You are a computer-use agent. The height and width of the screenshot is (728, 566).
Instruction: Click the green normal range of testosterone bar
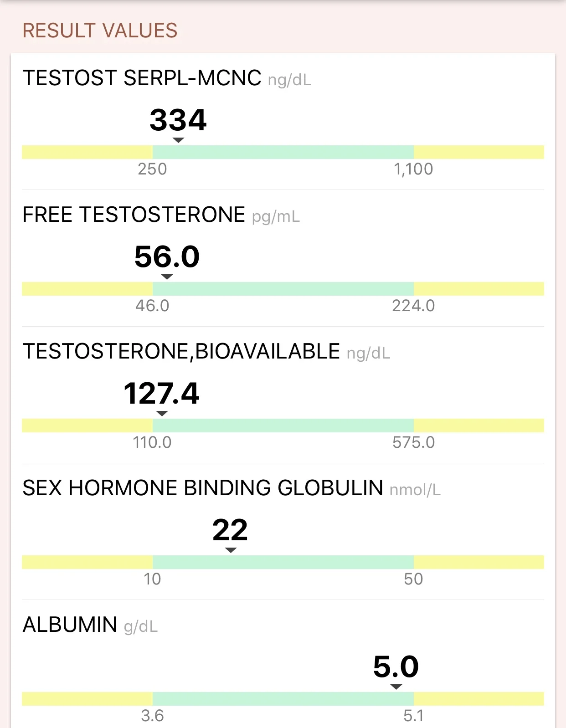coord(283,152)
